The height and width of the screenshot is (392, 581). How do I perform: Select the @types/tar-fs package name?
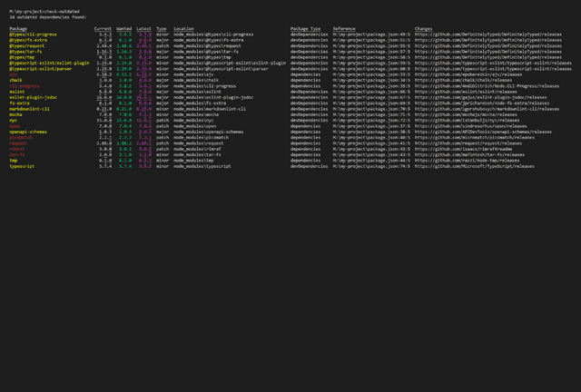coord(25,52)
